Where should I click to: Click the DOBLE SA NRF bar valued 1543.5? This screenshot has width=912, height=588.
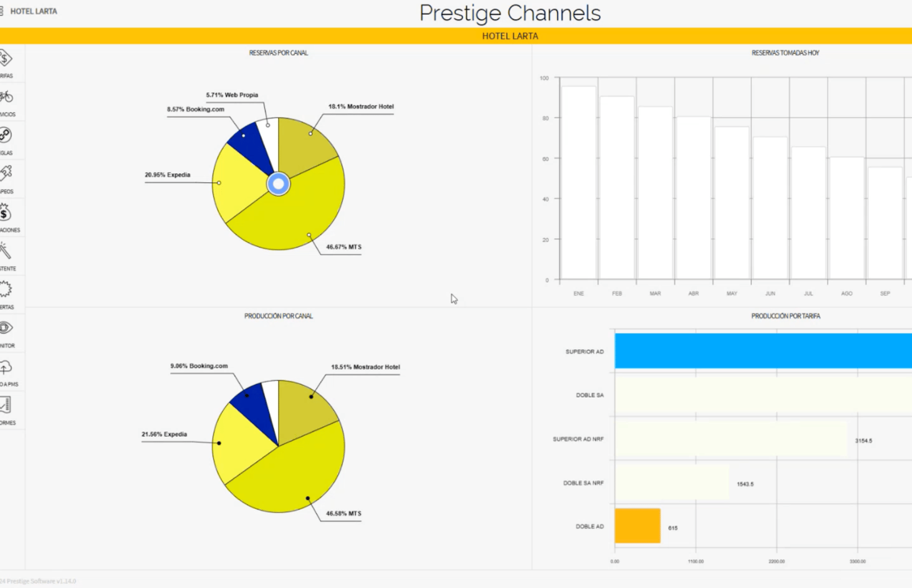coord(672,483)
